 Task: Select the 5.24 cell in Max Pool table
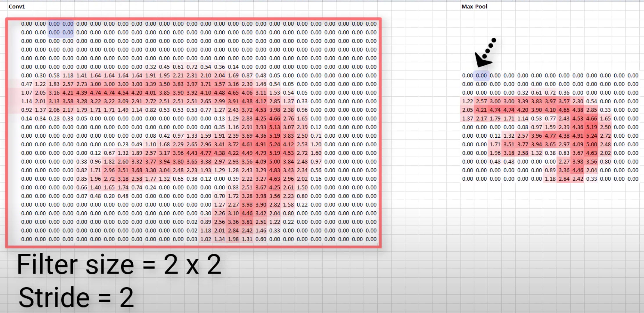(591, 136)
